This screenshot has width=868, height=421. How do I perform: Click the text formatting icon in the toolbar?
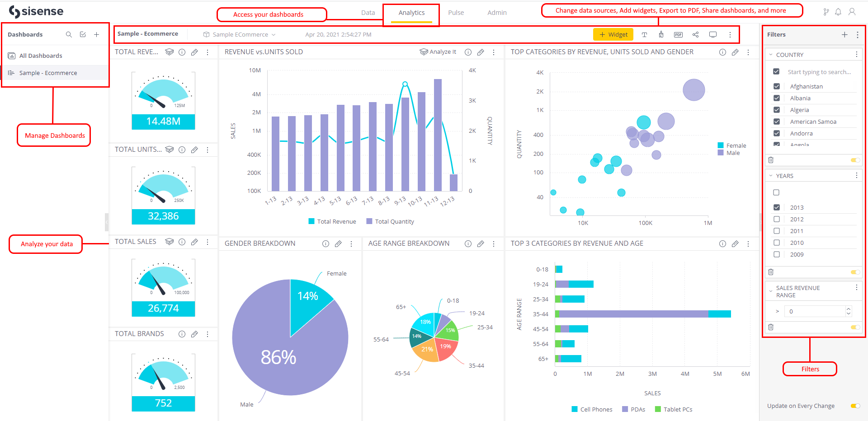644,34
